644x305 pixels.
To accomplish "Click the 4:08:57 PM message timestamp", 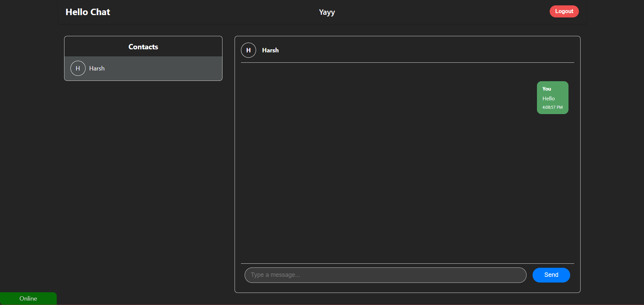I will click(x=552, y=107).
